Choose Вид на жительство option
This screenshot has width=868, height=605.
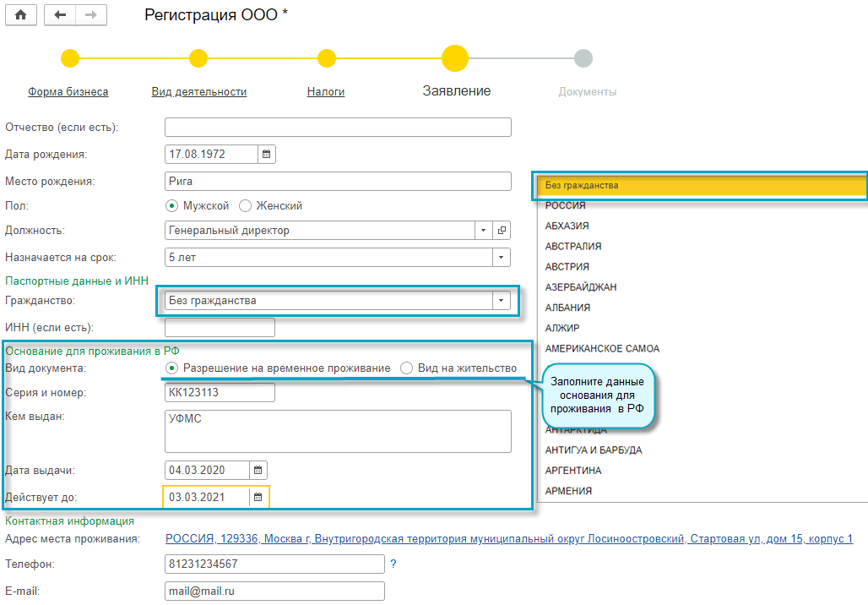coord(407,368)
